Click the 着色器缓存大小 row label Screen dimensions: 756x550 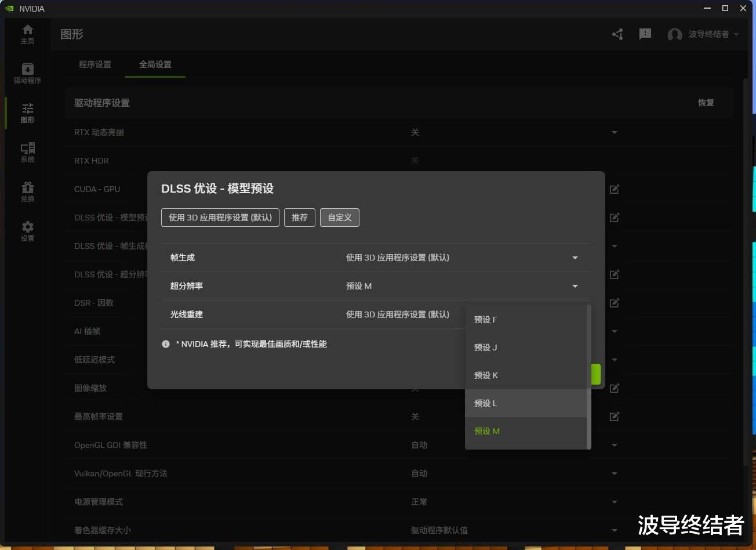[x=103, y=530]
